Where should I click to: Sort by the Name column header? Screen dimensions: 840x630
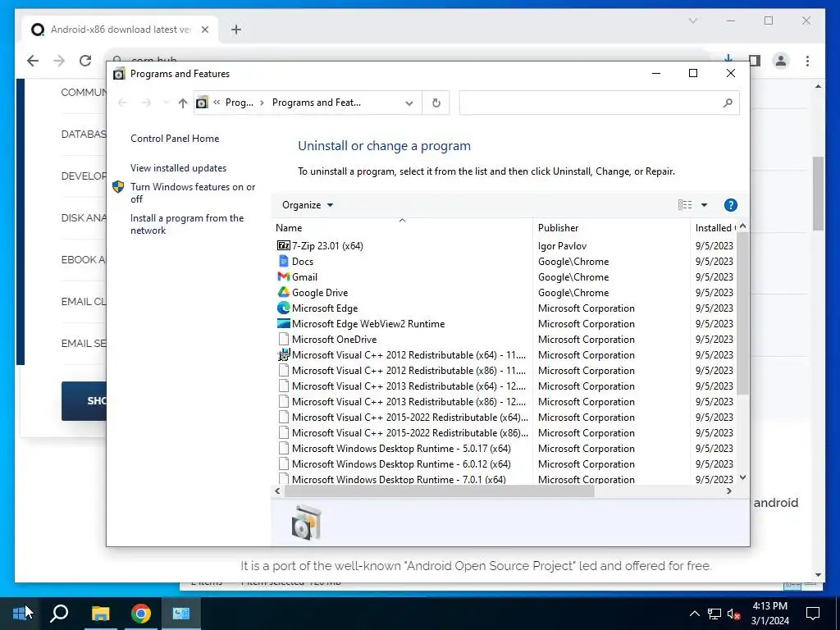click(x=402, y=227)
